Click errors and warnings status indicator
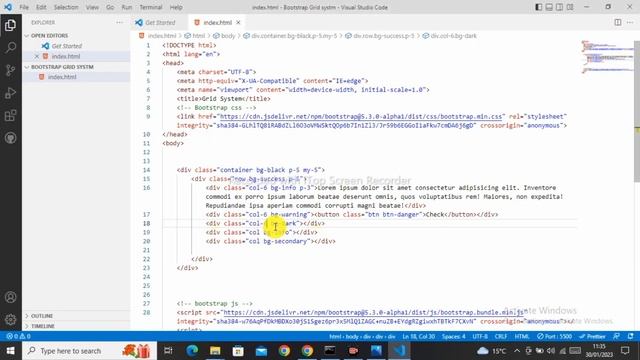The width and height of the screenshot is (640, 360). coord(18,336)
